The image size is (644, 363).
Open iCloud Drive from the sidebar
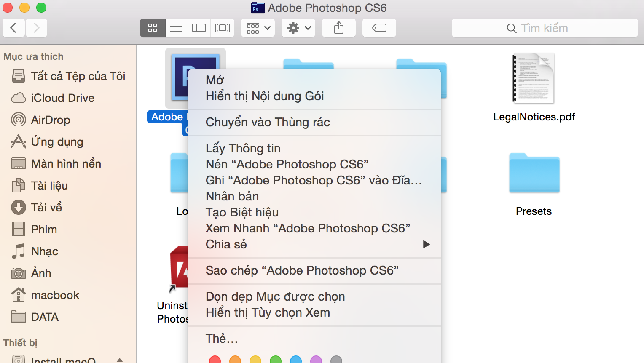tap(62, 98)
